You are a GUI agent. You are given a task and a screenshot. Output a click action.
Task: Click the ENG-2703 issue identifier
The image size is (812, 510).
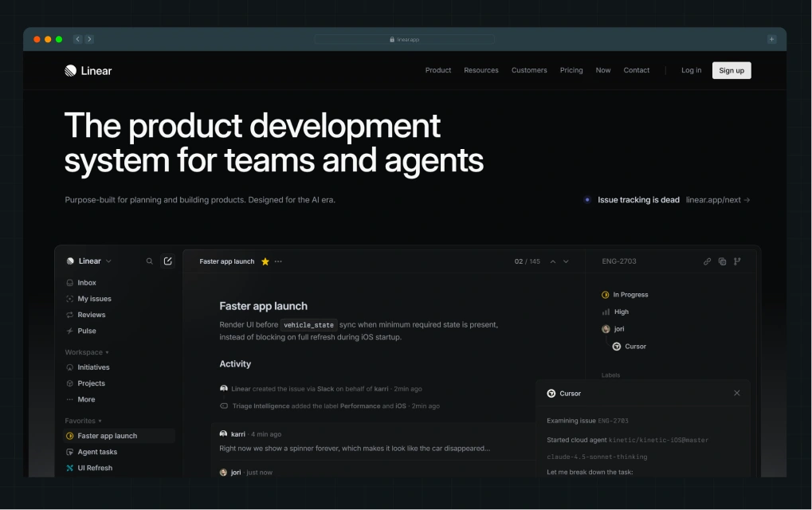619,261
